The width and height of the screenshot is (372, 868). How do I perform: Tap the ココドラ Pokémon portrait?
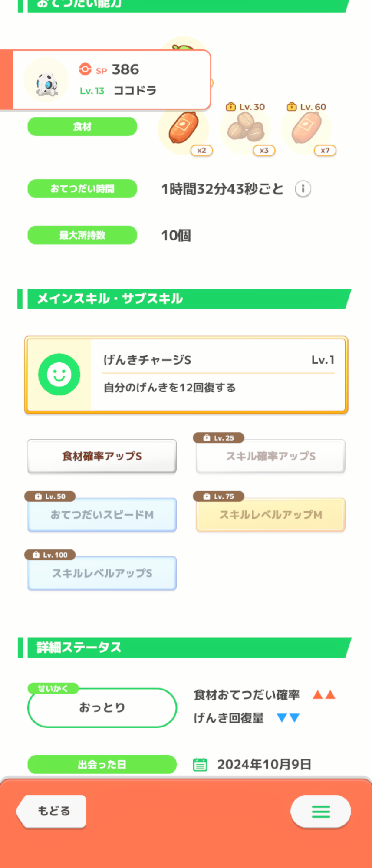pos(46,81)
